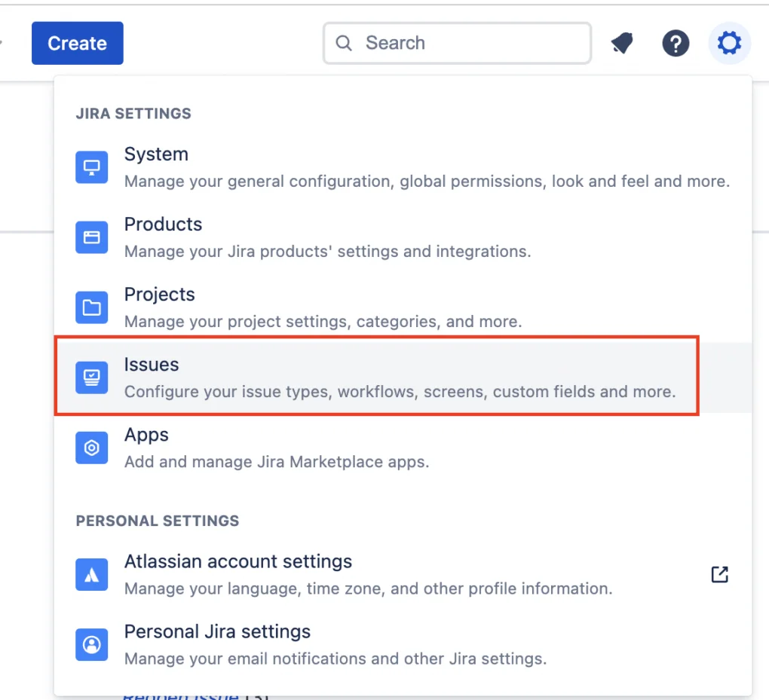Click 'Manage your general configuration' description text
769x700 pixels.
[427, 182]
